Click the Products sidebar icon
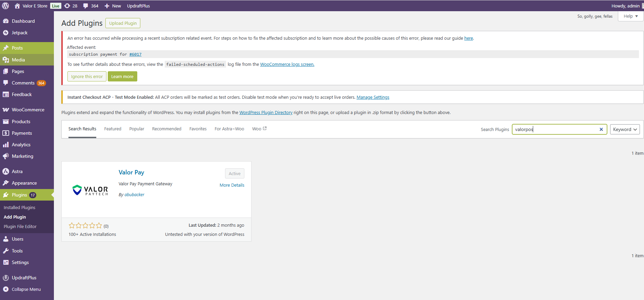This screenshot has width=644, height=300. [x=6, y=121]
